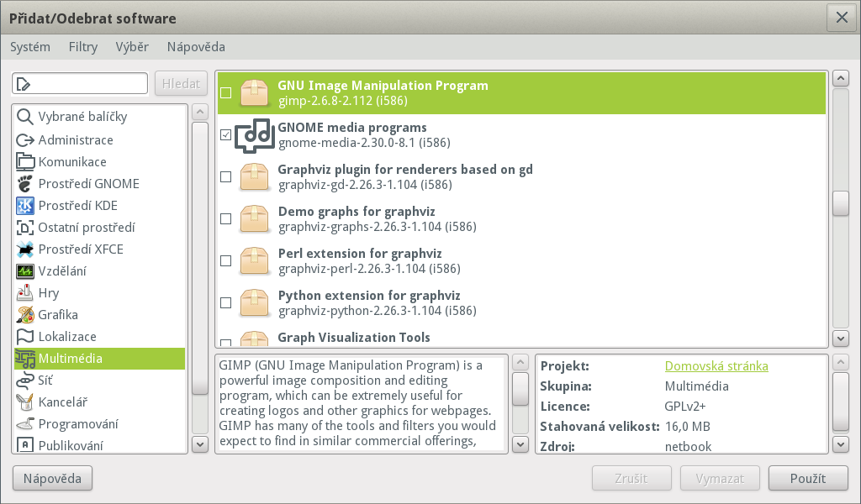This screenshot has height=504, width=861.
Task: Click the category list scroll-down arrow
Action: 200,444
